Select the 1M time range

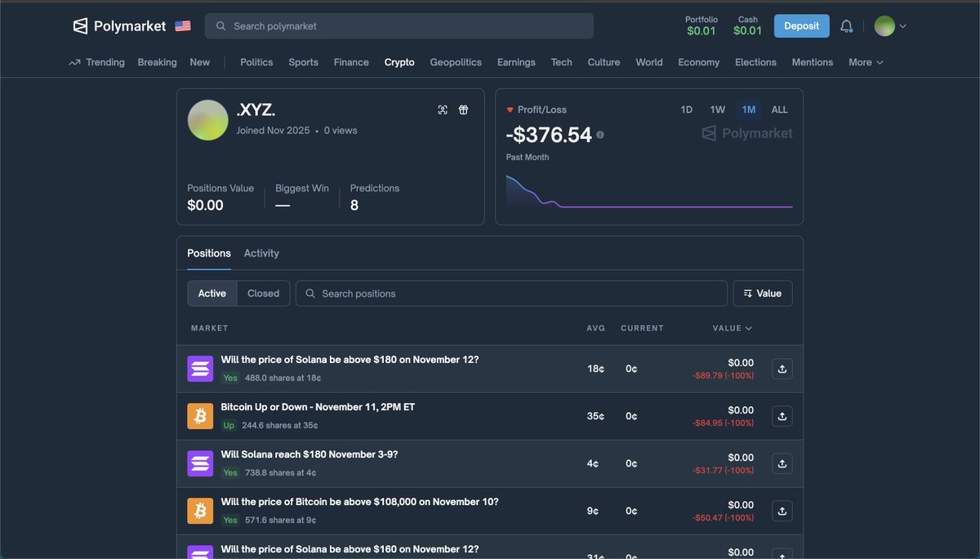pos(749,110)
